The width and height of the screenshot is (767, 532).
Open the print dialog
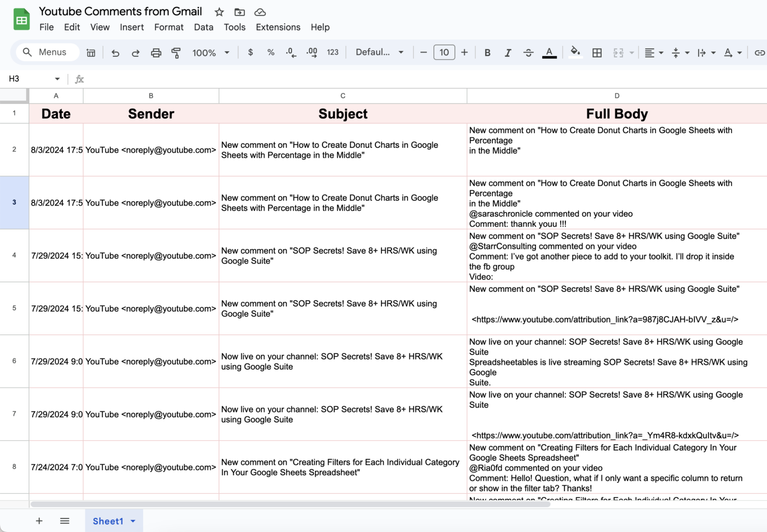[x=156, y=52]
